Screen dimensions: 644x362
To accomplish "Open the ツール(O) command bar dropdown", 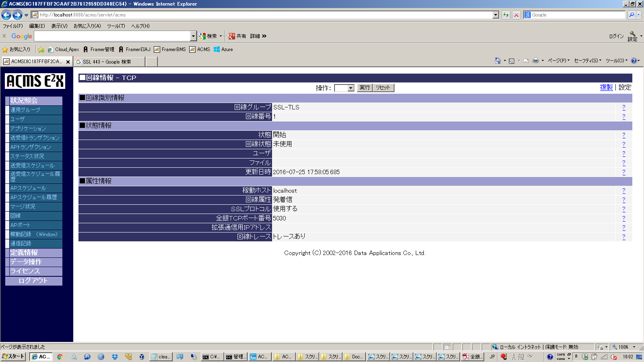I will point(617,61).
